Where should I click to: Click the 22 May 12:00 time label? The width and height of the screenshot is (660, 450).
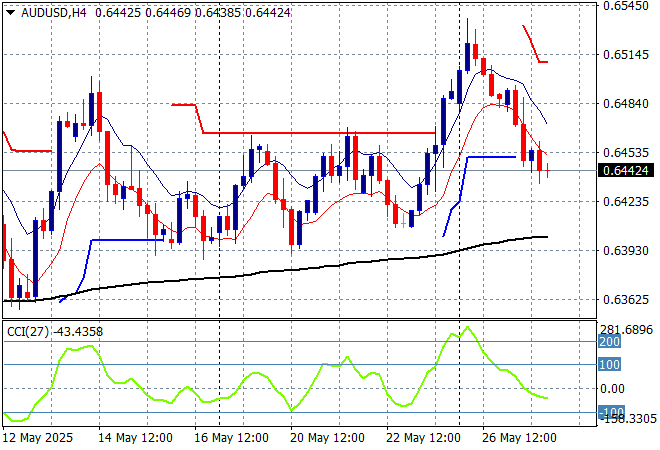423,438
